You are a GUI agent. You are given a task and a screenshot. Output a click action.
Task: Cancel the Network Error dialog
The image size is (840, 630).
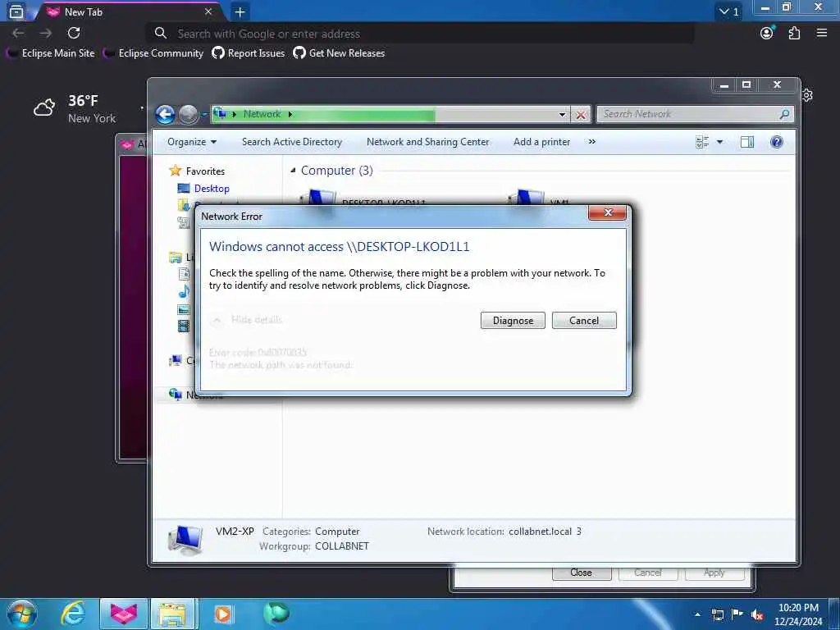click(584, 321)
